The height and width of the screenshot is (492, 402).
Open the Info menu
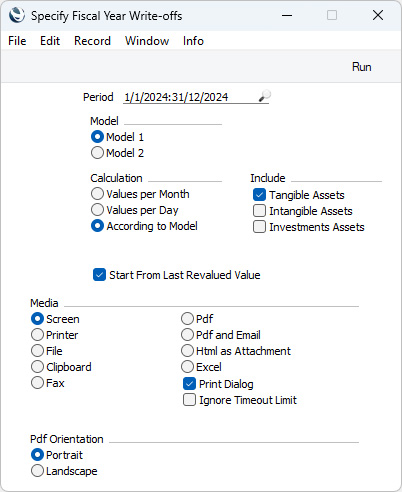pyautogui.click(x=193, y=41)
